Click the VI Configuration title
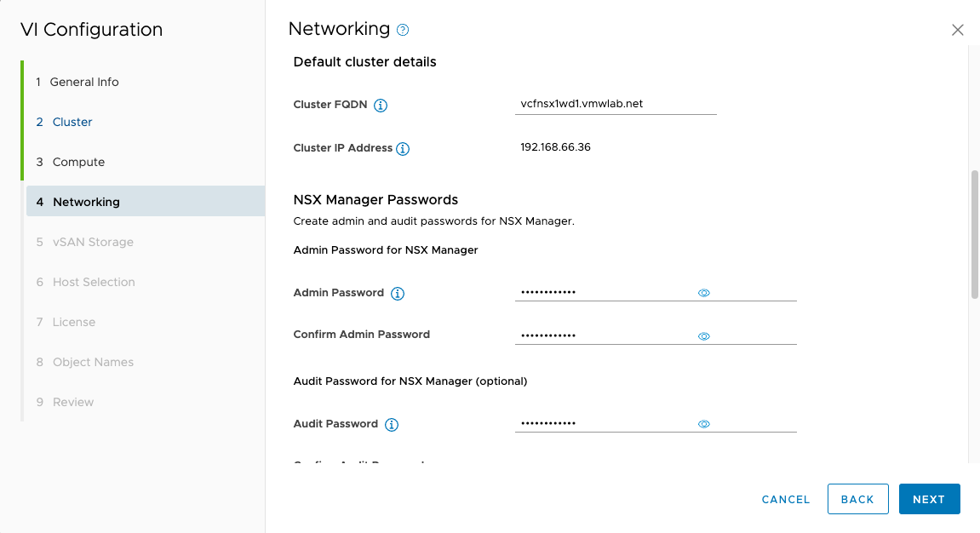Screen dimensions: 980x533 91,29
